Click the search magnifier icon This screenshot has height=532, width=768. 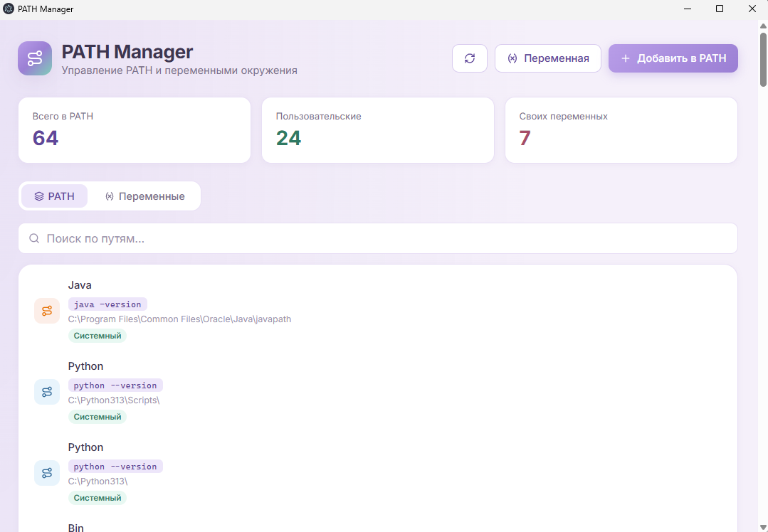[x=34, y=238]
